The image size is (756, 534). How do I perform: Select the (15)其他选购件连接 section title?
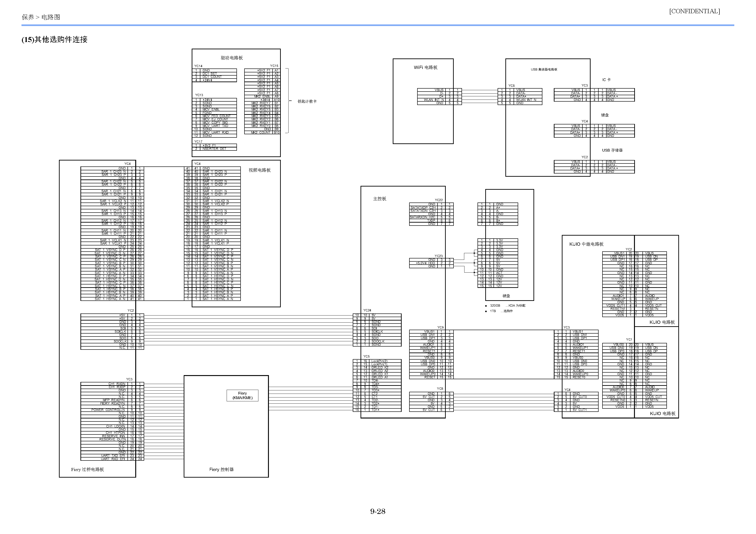(x=55, y=39)
